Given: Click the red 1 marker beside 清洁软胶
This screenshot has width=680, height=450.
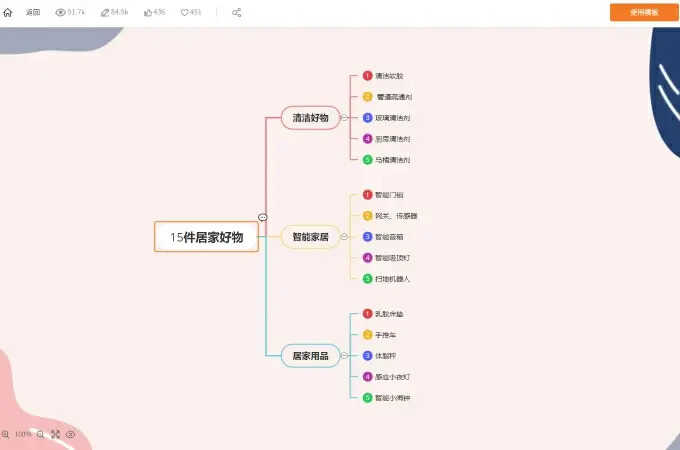Looking at the screenshot, I should pyautogui.click(x=367, y=75).
